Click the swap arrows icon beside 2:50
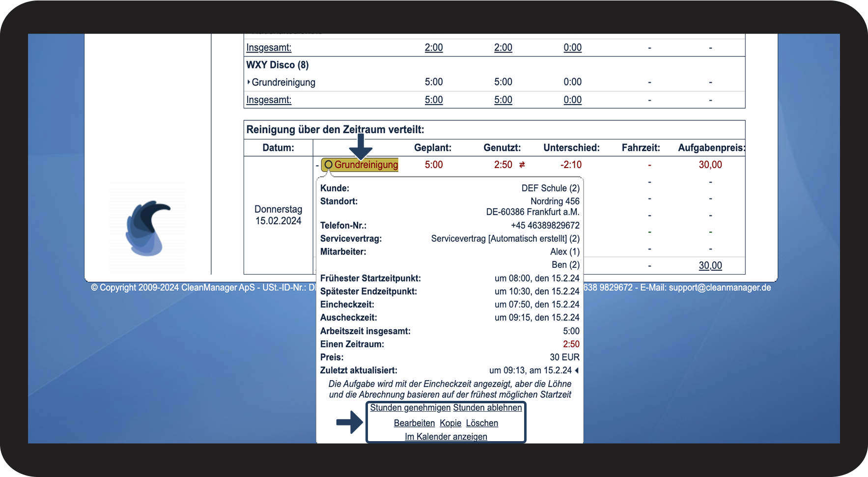The height and width of the screenshot is (477, 868). (x=522, y=165)
